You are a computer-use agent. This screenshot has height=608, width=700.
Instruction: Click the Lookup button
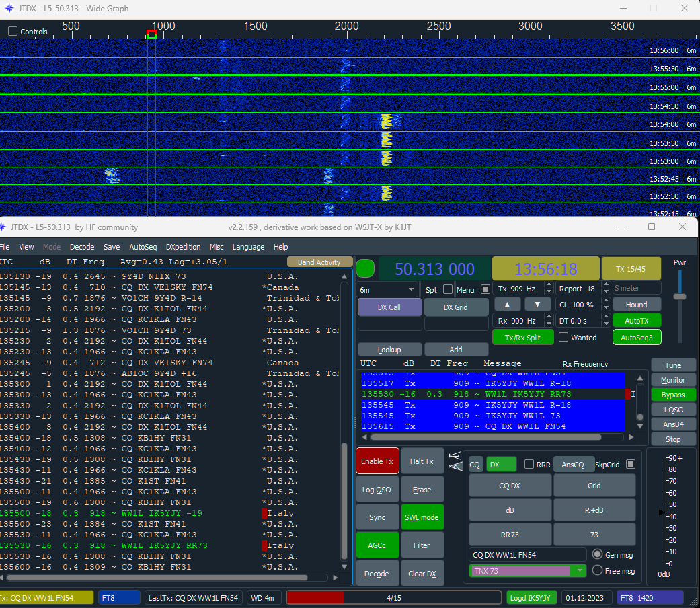[x=389, y=350]
